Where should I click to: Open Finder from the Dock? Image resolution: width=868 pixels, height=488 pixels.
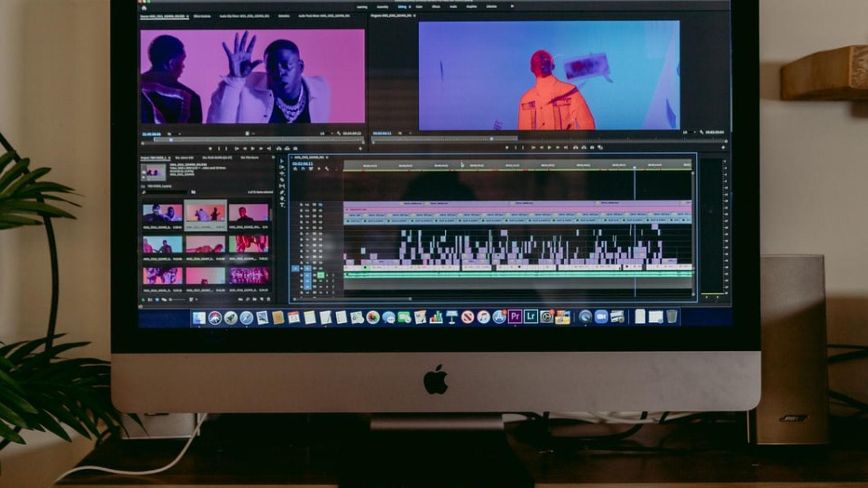(x=199, y=318)
